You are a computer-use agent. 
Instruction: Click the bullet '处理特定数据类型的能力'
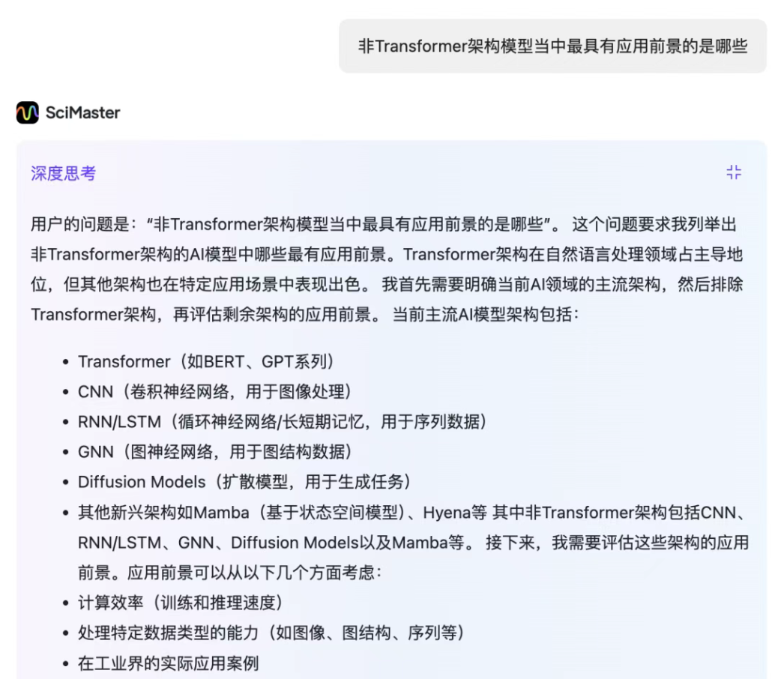pos(272,633)
